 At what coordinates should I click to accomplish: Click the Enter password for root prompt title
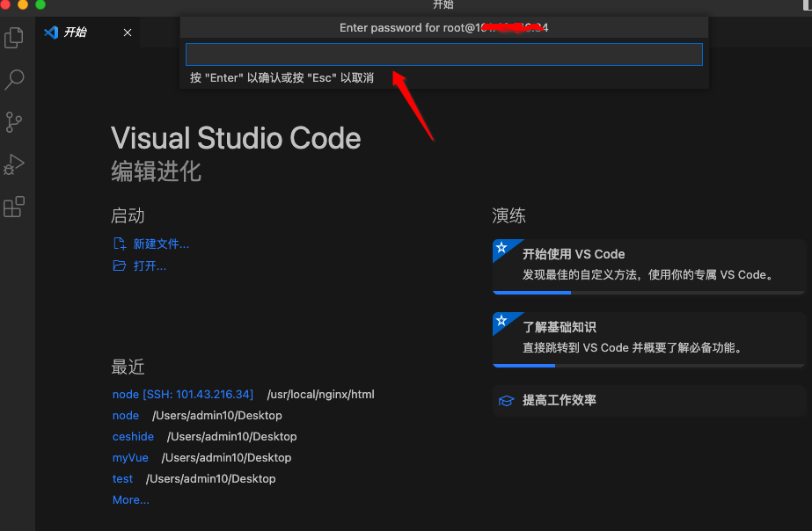point(443,27)
